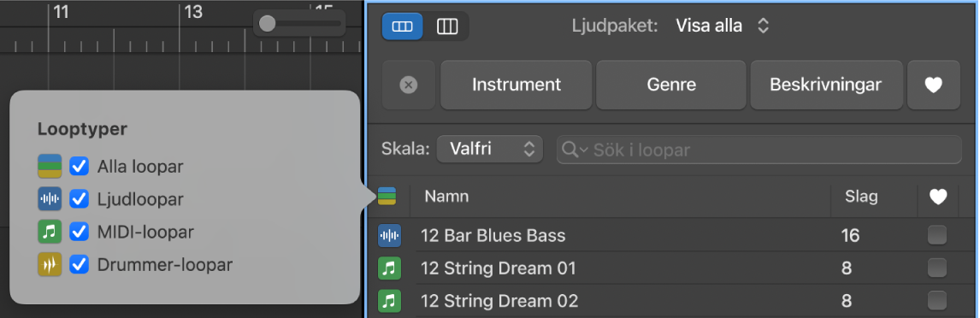Switch to column view of loop browser
This screenshot has height=318, width=980.
coord(447,26)
